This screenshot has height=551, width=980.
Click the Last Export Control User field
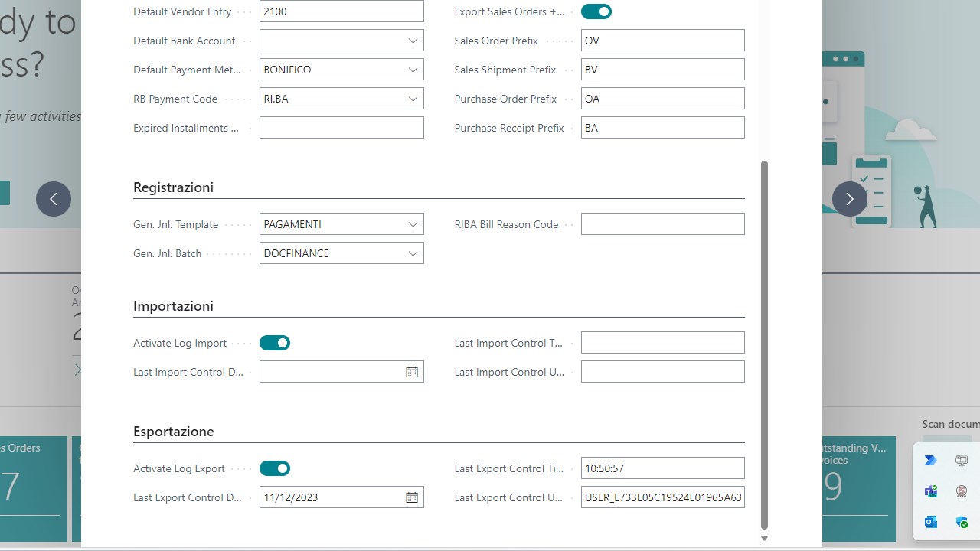click(x=663, y=497)
